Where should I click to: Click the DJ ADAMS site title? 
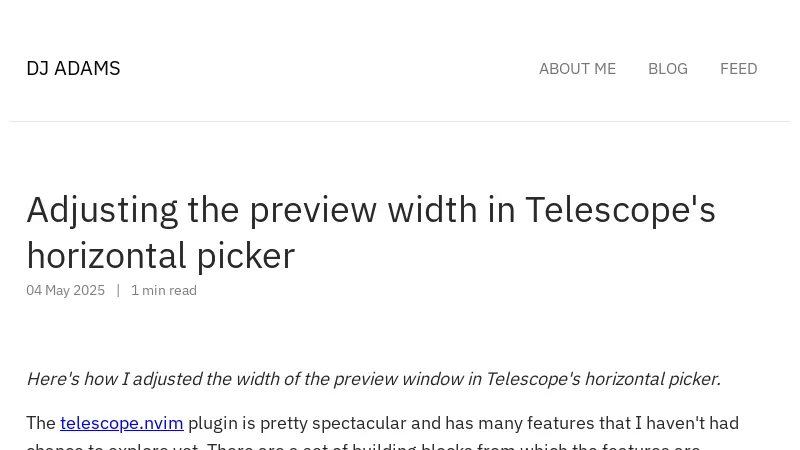(73, 68)
